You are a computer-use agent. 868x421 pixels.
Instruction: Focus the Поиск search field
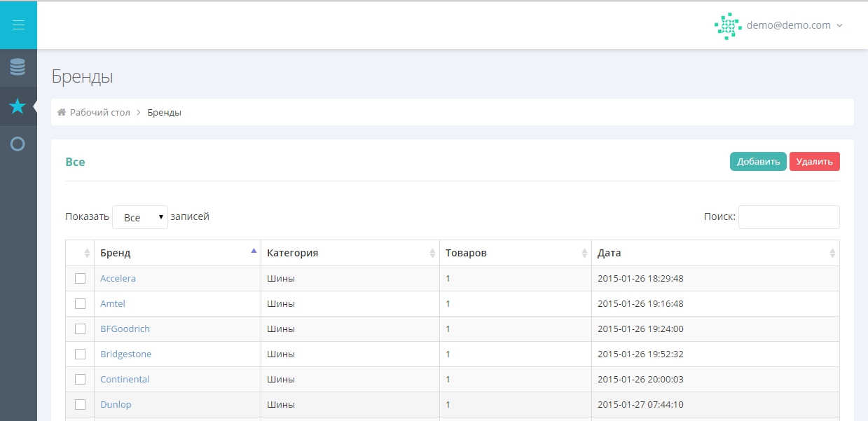click(789, 217)
